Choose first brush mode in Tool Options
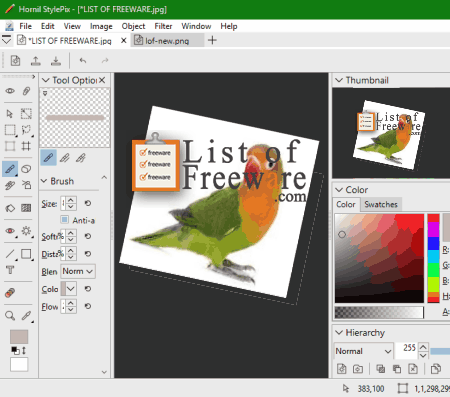The image size is (450, 397). pyautogui.click(x=49, y=158)
